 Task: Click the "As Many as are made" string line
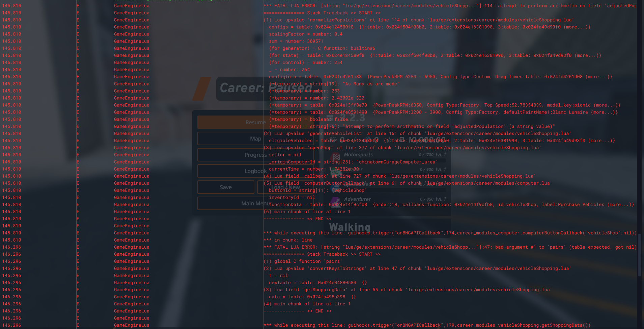click(x=334, y=84)
